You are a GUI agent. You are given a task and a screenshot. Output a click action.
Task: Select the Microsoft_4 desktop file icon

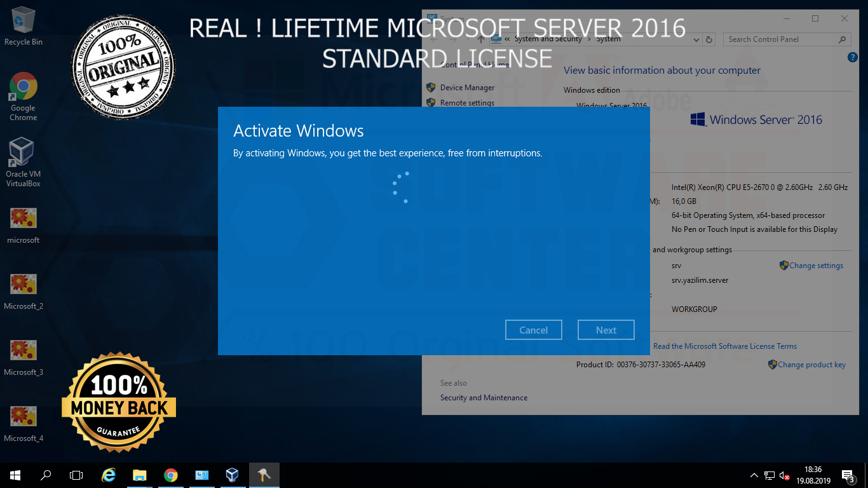24,423
